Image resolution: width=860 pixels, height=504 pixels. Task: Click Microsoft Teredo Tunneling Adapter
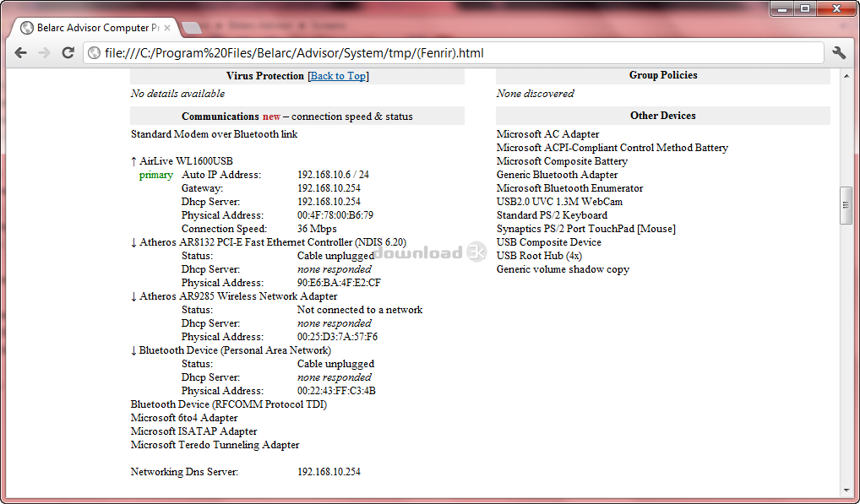(215, 445)
